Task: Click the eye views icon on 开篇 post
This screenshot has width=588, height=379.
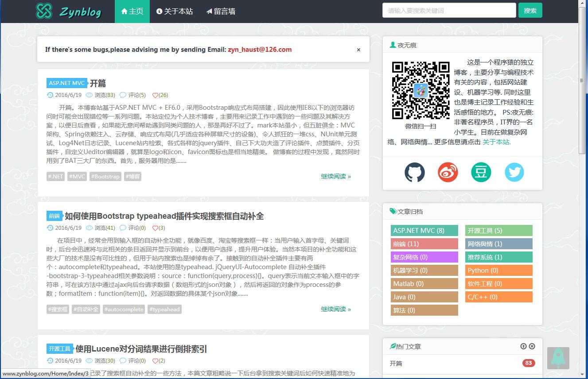Action: [x=89, y=95]
